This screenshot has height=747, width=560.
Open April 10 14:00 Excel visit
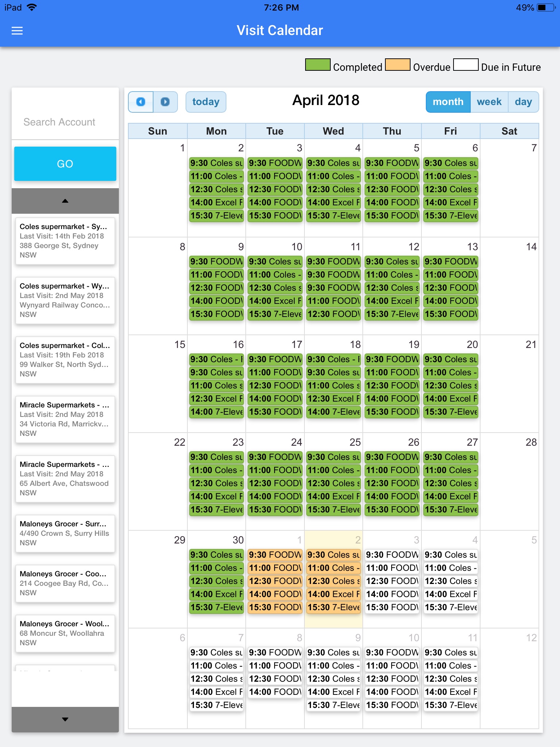click(275, 301)
